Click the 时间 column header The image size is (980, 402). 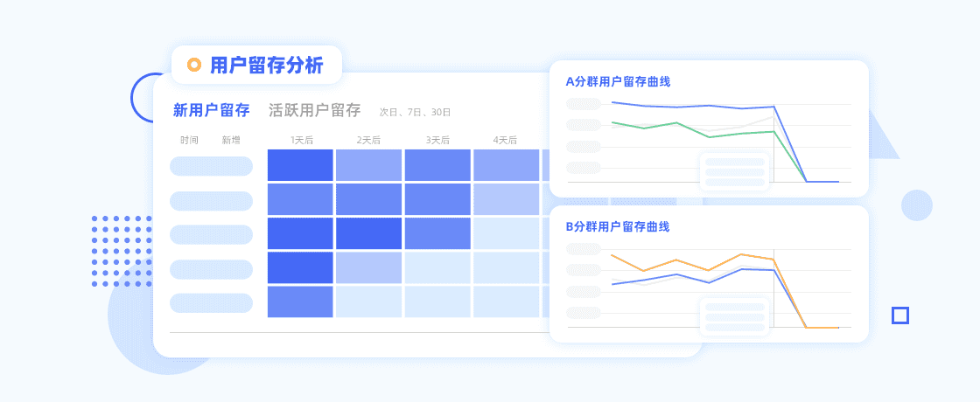coord(189,140)
